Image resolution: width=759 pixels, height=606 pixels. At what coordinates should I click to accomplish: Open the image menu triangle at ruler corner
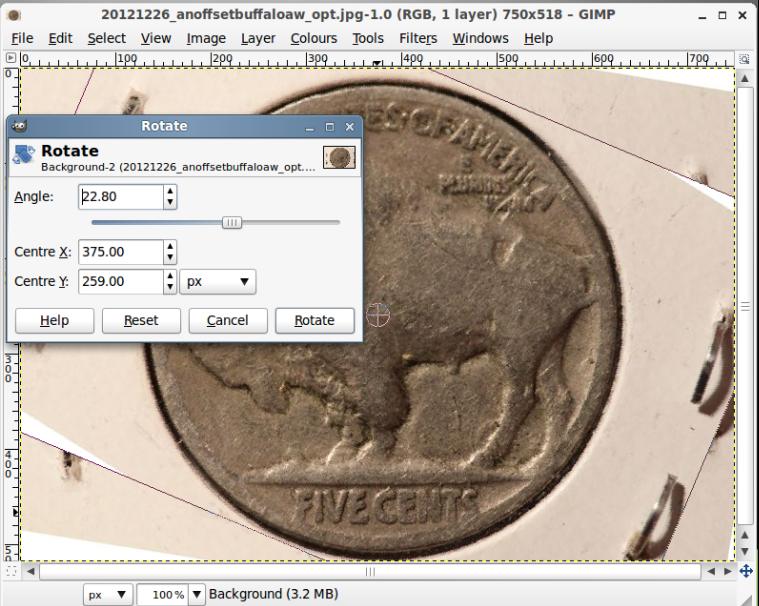11,59
